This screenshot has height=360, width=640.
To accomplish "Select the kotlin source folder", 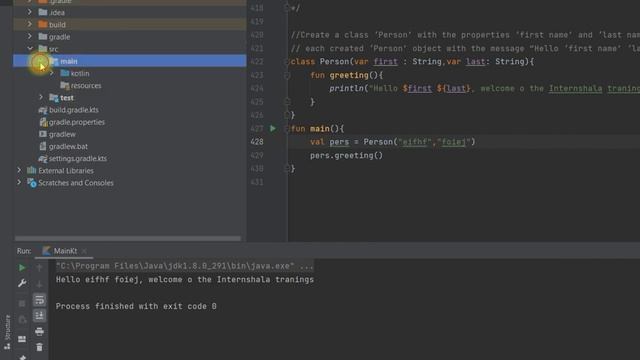I will tap(80, 73).
